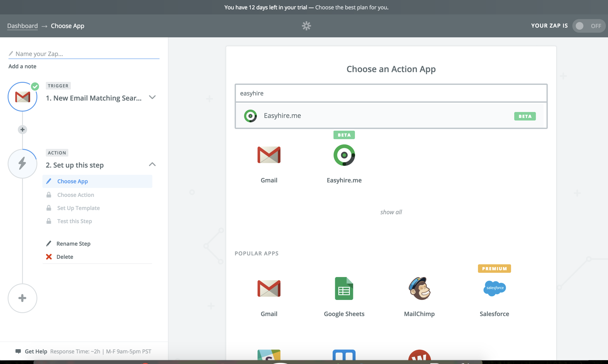Click the Zapier asterisk logo in header
Screen dimensions: 608x364
coord(306,26)
